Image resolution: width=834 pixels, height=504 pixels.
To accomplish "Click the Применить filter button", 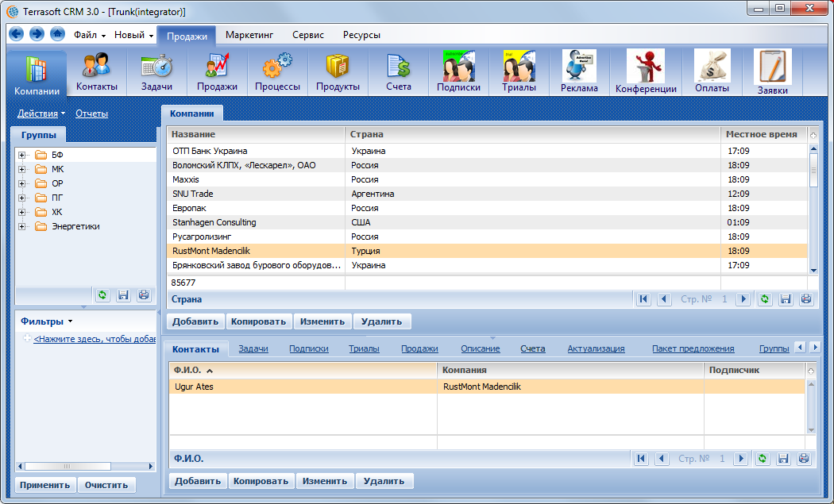I will point(45,485).
